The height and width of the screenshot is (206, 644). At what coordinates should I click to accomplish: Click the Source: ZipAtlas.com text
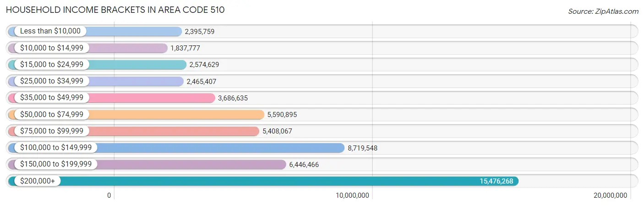coord(603,11)
